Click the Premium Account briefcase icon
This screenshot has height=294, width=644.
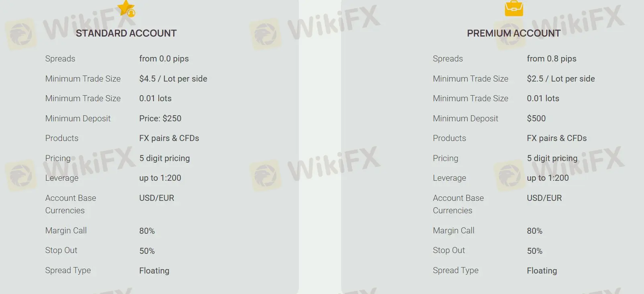(x=514, y=8)
